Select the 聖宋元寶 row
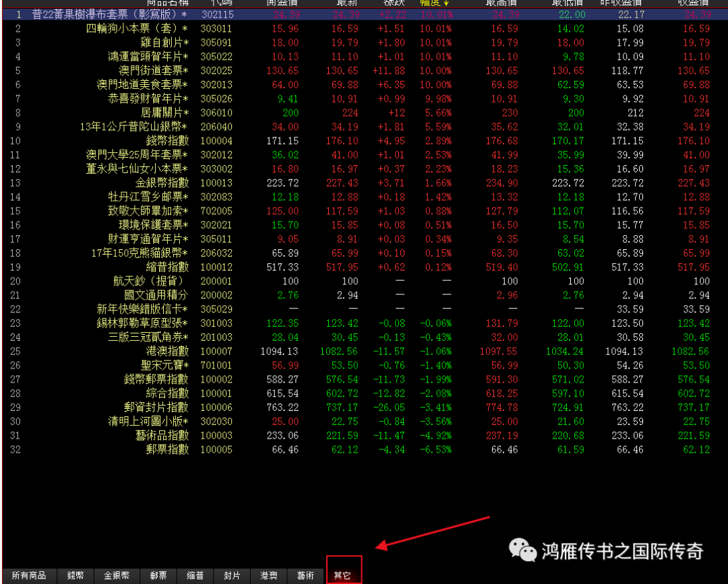Image resolution: width=728 pixels, height=584 pixels. (x=365, y=365)
